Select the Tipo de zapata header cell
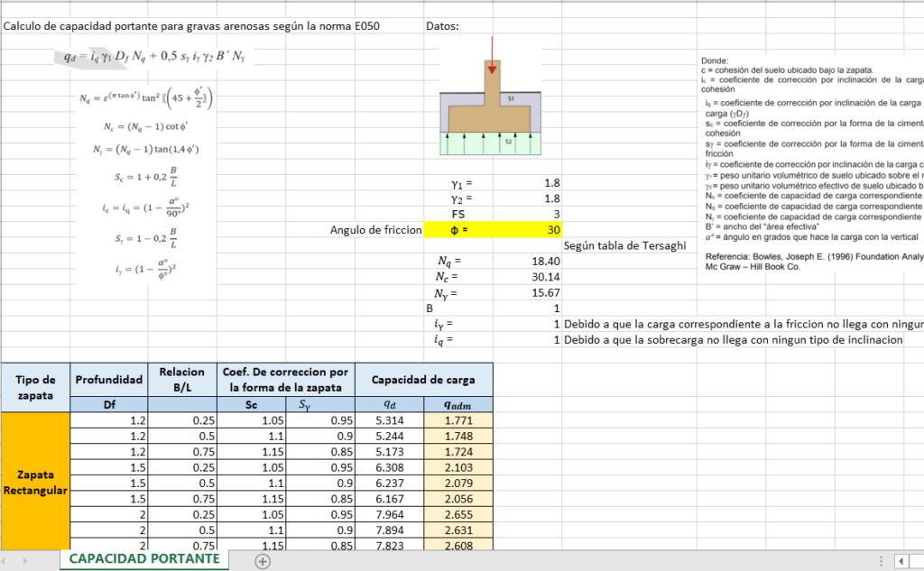This screenshot has height=571, width=924. click(x=35, y=387)
